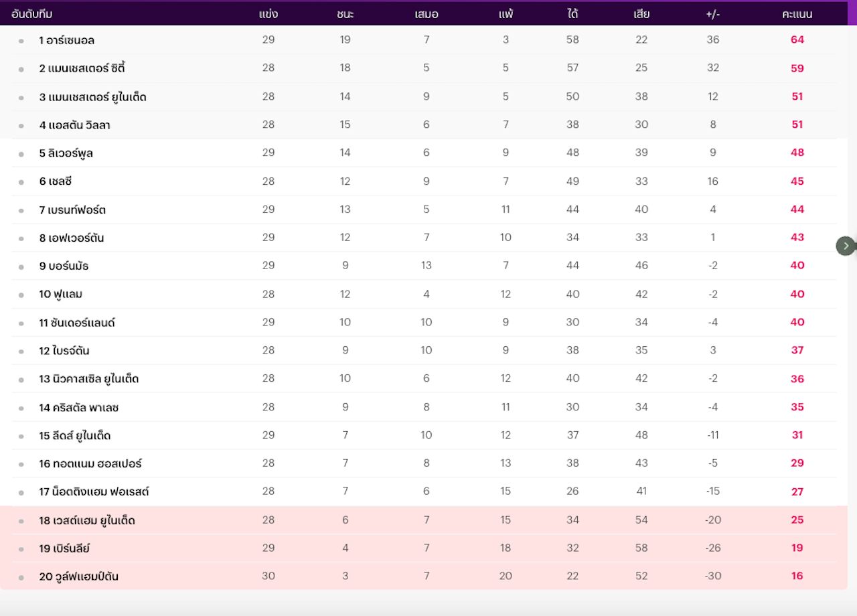857x616 pixels.
Task: Click the อันดับทีม header label
Action: 32,14
